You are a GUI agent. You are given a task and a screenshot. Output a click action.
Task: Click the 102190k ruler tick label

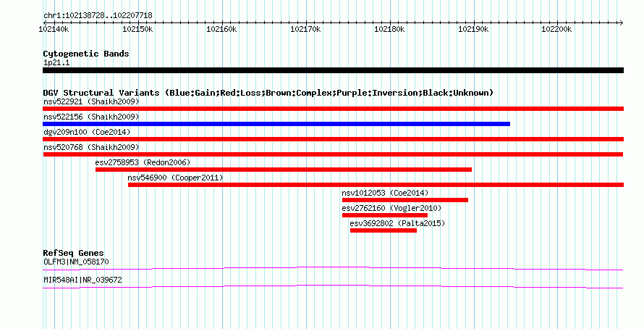tap(473, 29)
